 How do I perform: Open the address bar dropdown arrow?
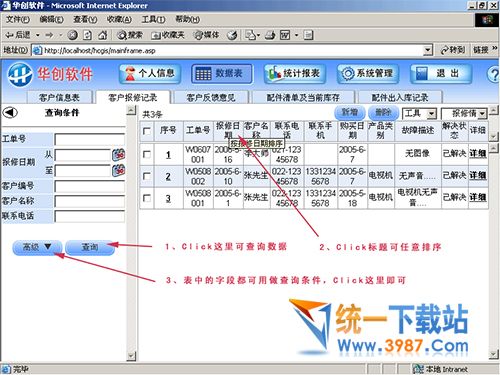click(x=428, y=51)
